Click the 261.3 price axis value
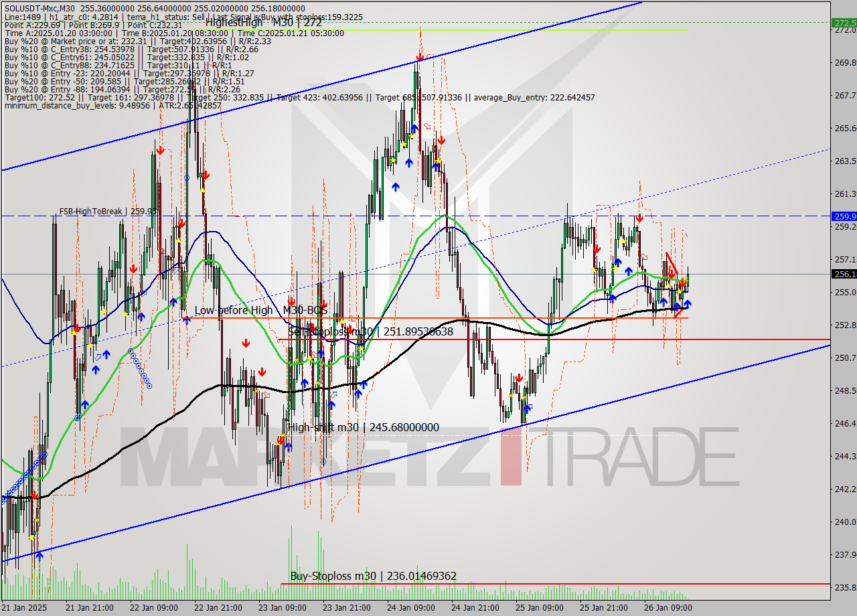857x616 pixels. click(x=844, y=194)
